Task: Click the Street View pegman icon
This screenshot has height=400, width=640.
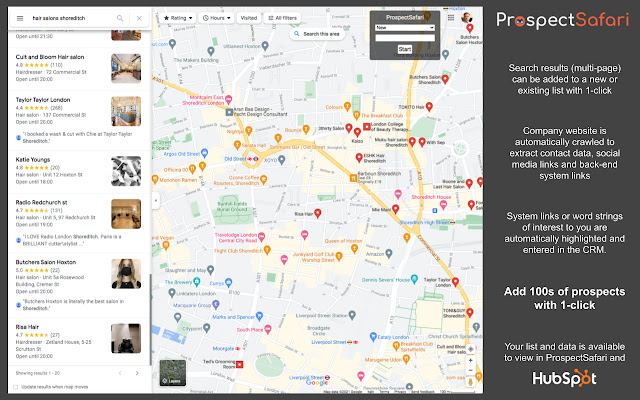Action: point(470,382)
